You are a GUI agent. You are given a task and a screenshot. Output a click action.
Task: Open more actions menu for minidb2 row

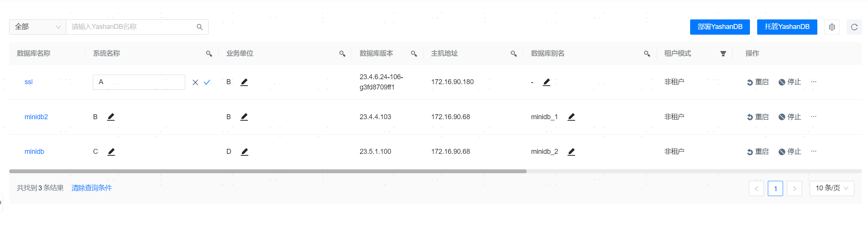coord(814,117)
